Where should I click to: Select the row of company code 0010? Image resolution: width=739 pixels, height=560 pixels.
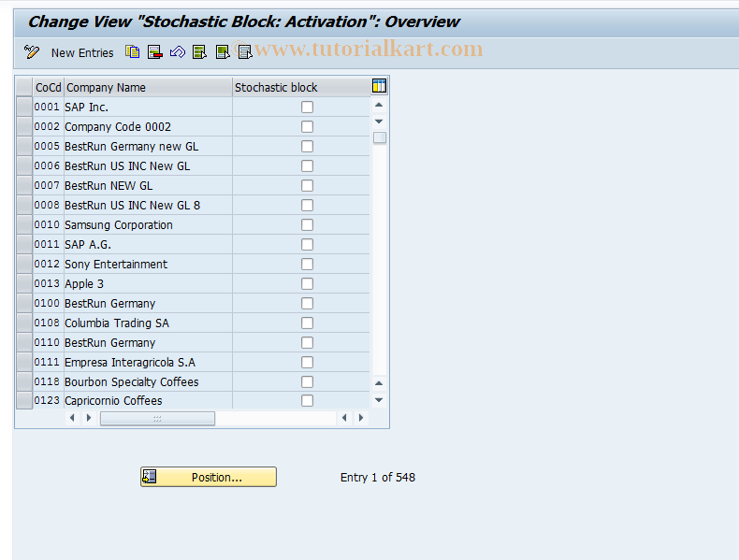pos(24,224)
